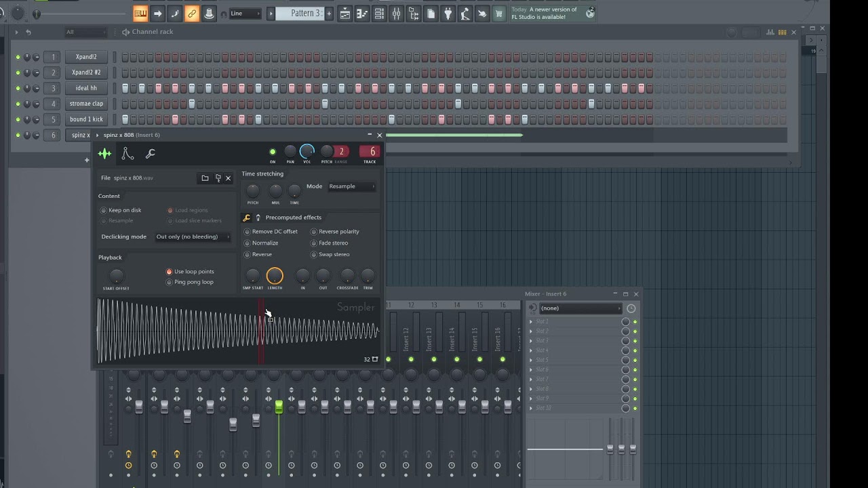Toggle the sampler ON light

pyautogui.click(x=273, y=152)
